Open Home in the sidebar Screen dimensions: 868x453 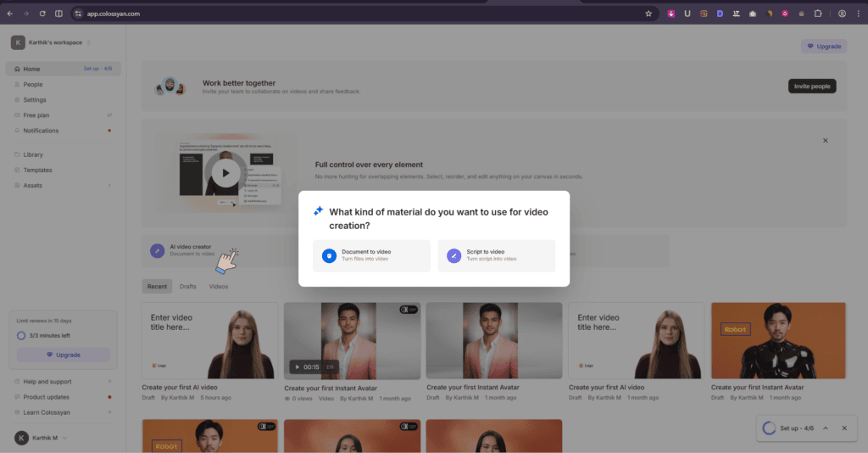tap(63, 69)
